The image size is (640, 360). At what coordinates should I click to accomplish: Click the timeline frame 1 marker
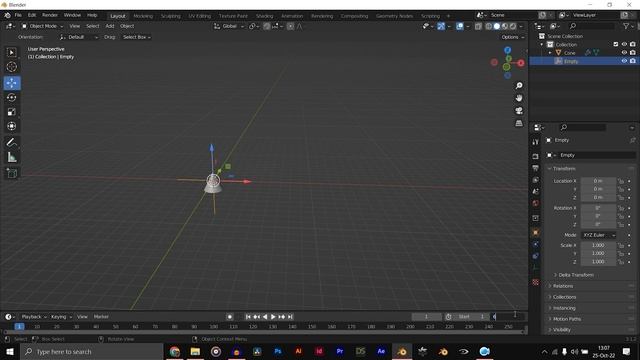[19, 327]
